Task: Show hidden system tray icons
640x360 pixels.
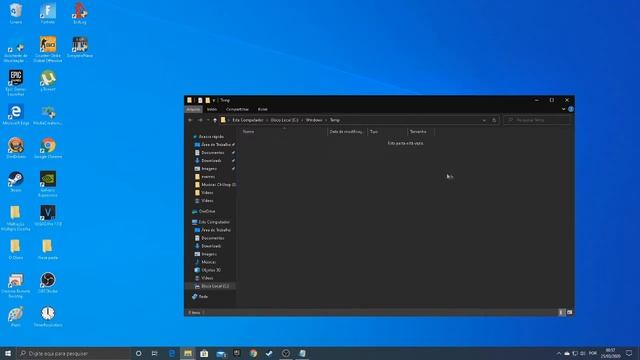Action: pyautogui.click(x=559, y=353)
